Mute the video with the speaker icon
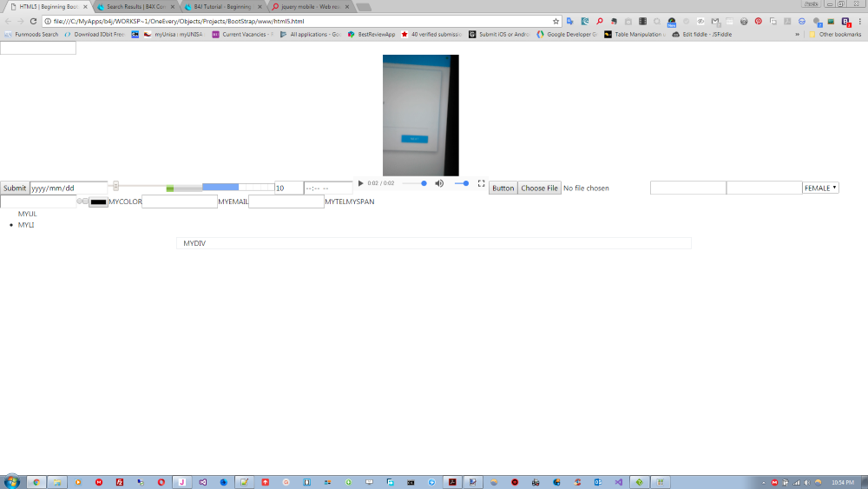The image size is (868, 489). click(x=439, y=183)
